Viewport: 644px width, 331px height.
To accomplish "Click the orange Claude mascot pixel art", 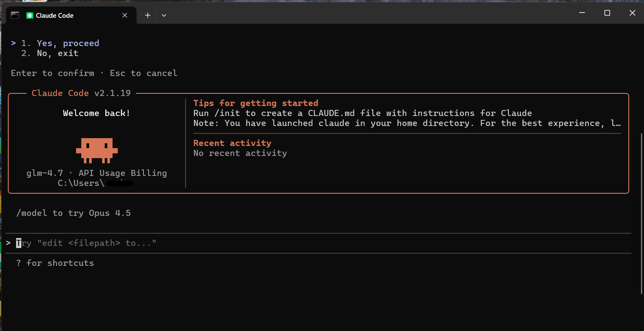I will tap(97, 150).
